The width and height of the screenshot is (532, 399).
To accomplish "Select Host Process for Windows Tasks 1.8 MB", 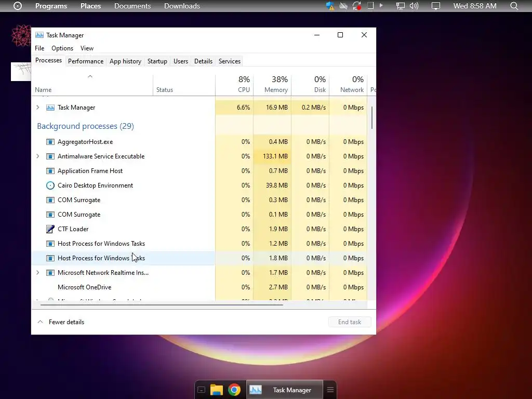I will pyautogui.click(x=199, y=258).
